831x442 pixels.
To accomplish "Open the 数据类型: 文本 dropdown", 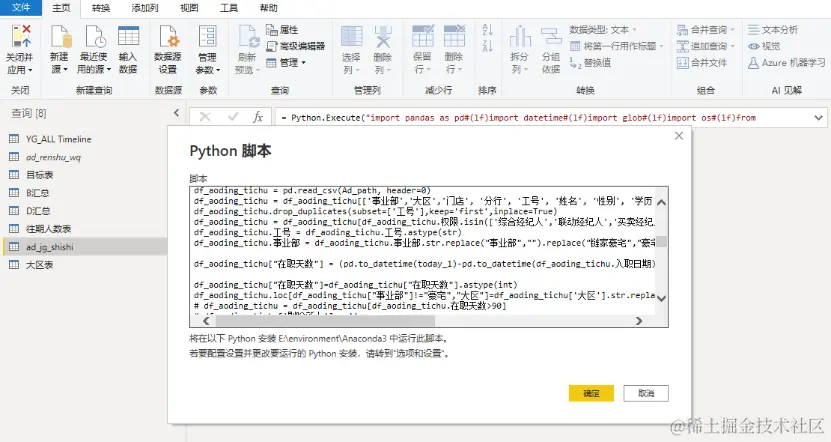I will (603, 30).
